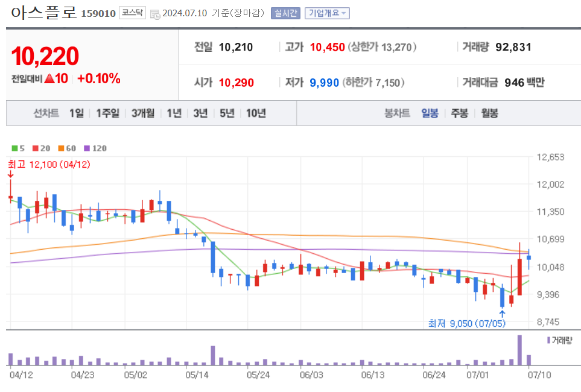The width and height of the screenshot is (581, 392).
Task: Select the 10년 line chart tab
Action: tap(256, 113)
